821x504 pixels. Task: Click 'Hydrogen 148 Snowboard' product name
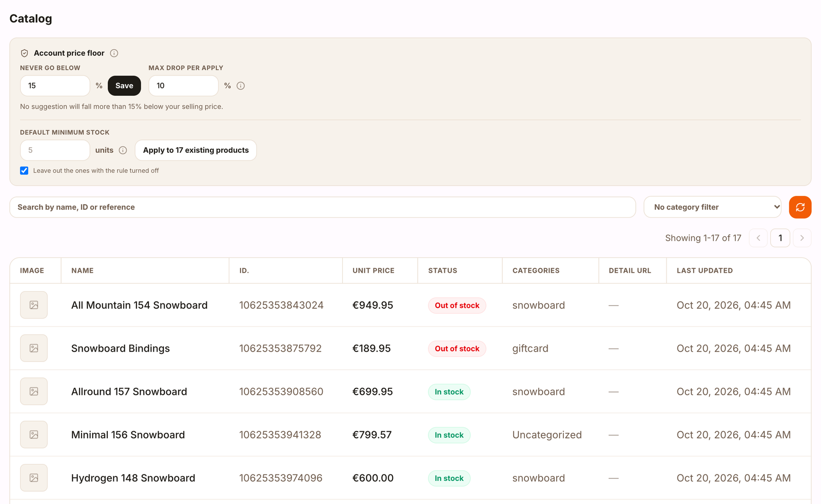pyautogui.click(x=133, y=478)
